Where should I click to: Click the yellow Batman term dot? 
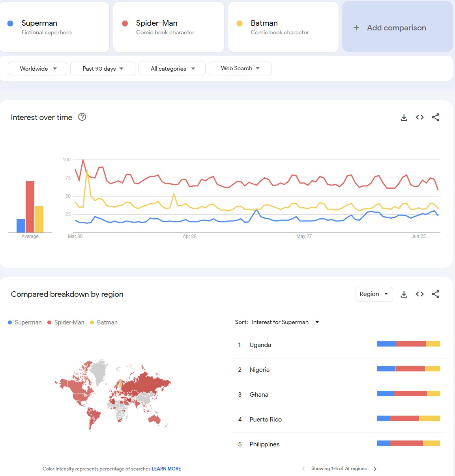(x=240, y=23)
